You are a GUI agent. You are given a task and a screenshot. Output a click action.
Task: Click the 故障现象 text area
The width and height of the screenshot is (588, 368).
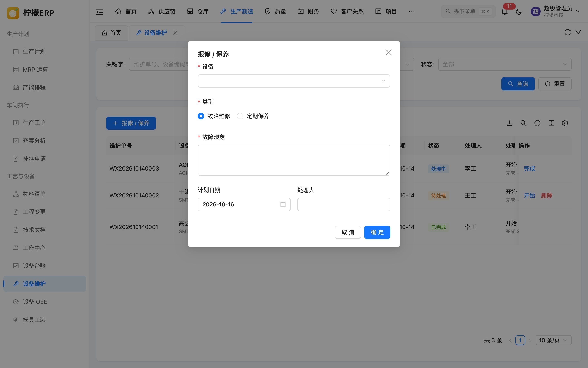pos(294,160)
